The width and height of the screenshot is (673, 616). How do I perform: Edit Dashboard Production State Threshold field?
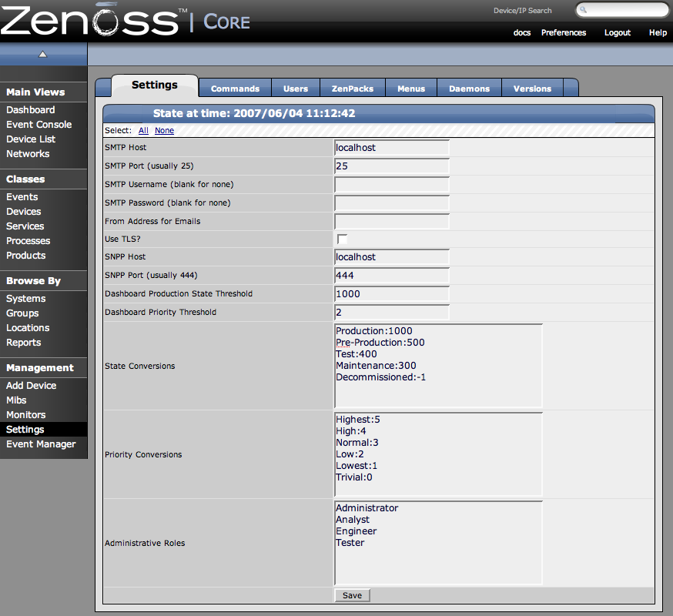(392, 294)
